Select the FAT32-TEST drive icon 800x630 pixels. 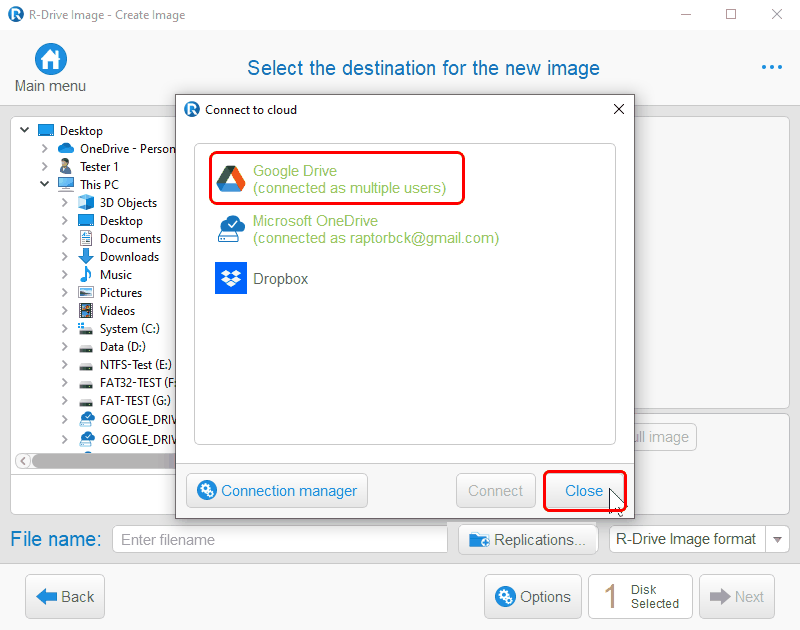click(86, 384)
